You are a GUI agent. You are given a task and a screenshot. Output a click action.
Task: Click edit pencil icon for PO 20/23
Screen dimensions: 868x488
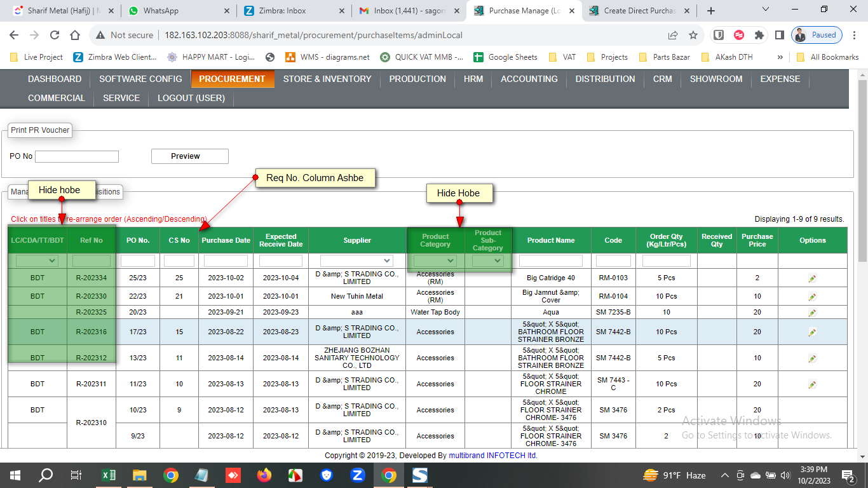pos(812,313)
